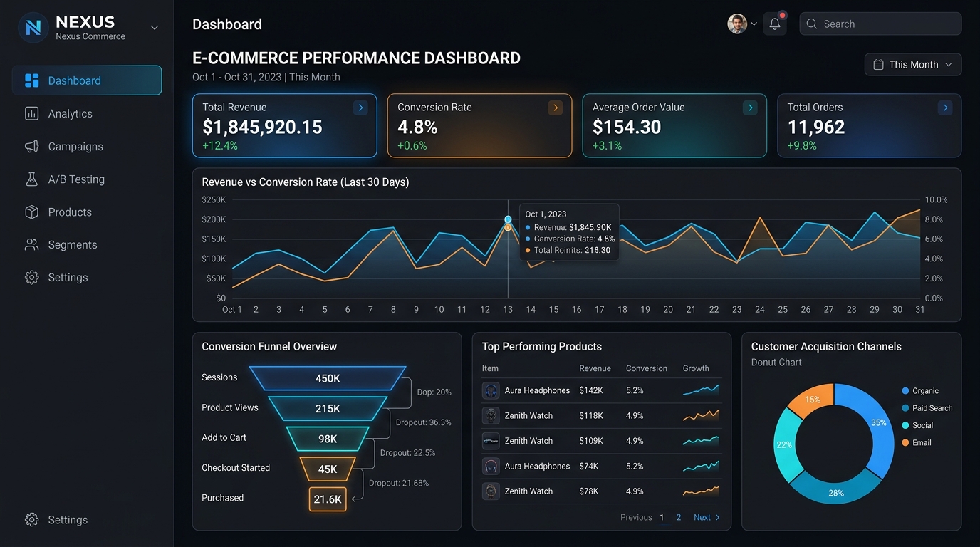
Task: Click the Conversion column header in products table
Action: (647, 368)
